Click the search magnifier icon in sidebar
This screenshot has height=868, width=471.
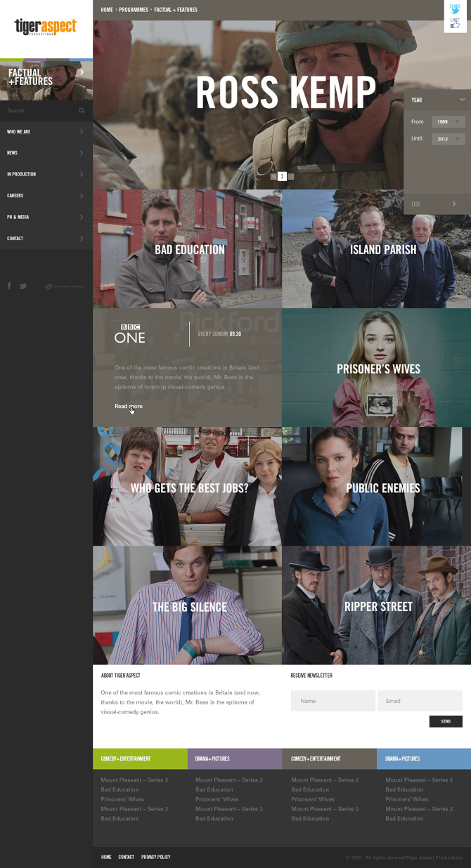[x=82, y=111]
